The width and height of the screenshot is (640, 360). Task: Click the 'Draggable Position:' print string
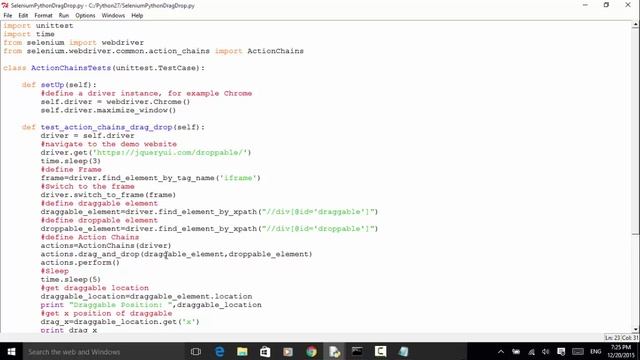[121, 305]
